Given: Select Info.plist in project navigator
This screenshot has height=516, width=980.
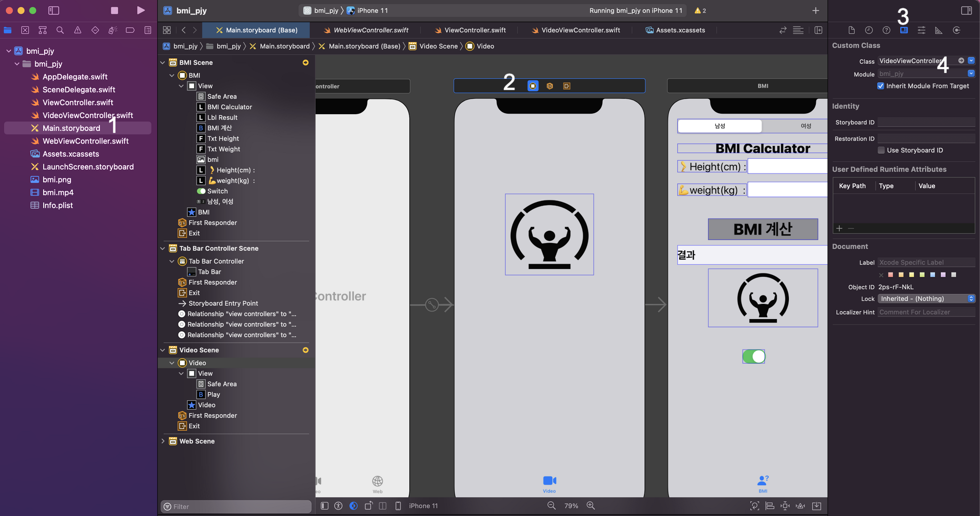Looking at the screenshot, I should coord(57,205).
